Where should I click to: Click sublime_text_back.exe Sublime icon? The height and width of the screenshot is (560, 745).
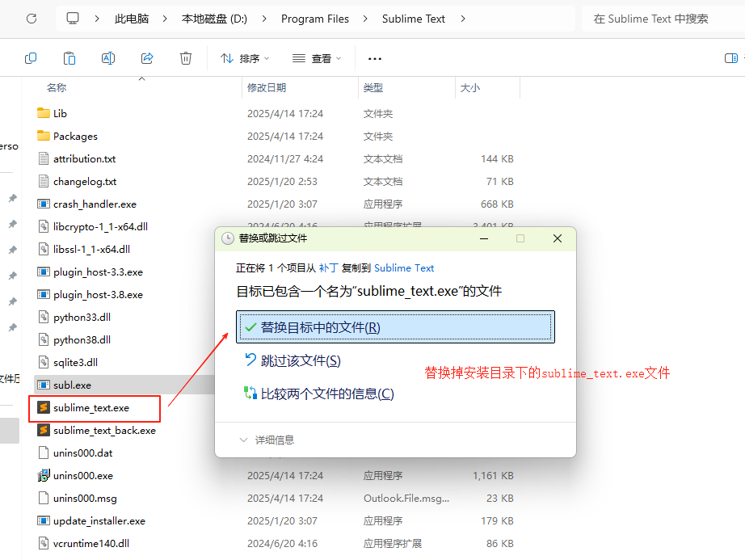coord(44,430)
